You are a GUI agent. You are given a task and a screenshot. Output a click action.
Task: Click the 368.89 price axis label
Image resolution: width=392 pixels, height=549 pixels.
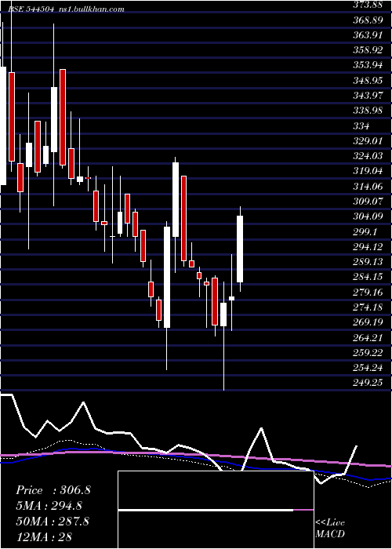tap(368, 20)
